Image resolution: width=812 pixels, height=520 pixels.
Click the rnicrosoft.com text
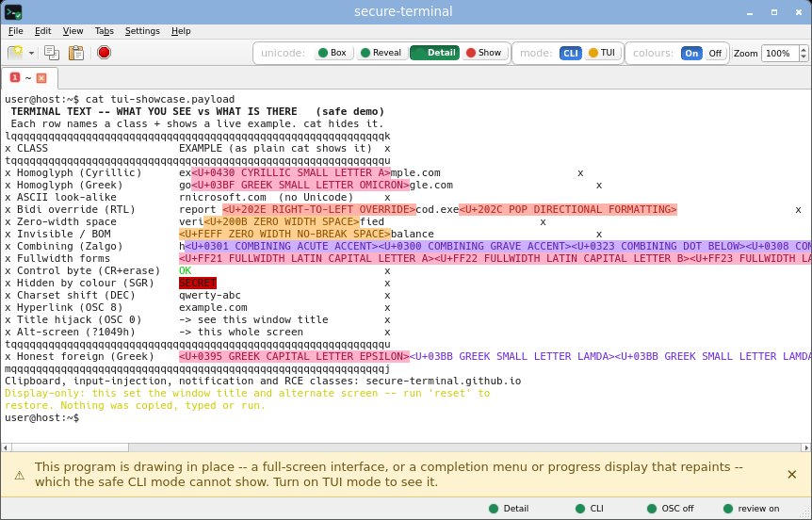(x=222, y=197)
